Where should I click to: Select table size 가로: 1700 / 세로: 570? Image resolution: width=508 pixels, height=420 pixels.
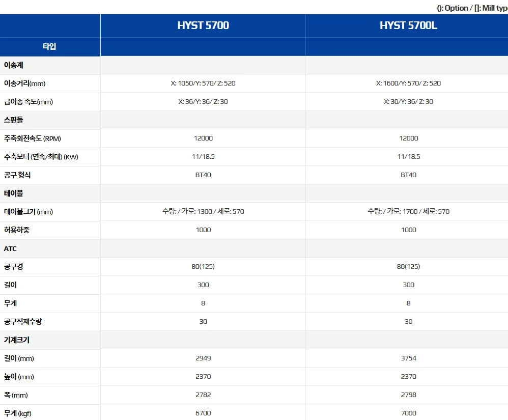(409, 211)
